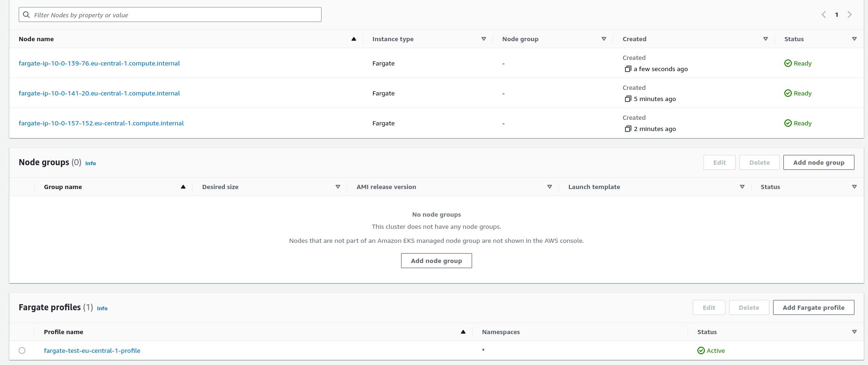This screenshot has width=868, height=365.
Task: Sort nodes by Created column
Action: (x=766, y=39)
